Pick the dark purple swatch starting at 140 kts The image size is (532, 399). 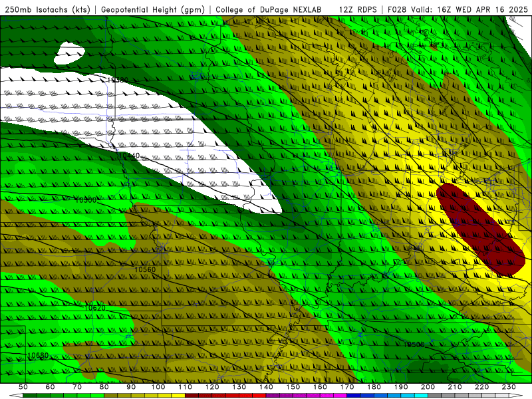click(273, 396)
